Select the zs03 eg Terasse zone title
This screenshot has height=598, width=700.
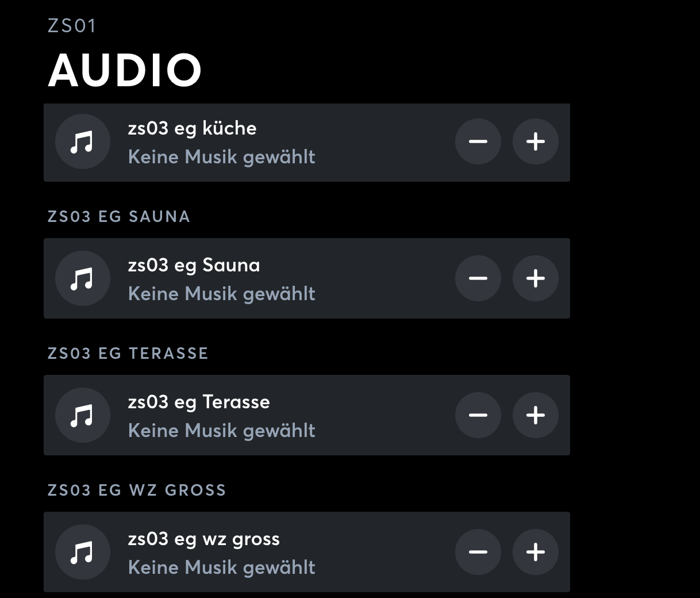click(x=199, y=402)
